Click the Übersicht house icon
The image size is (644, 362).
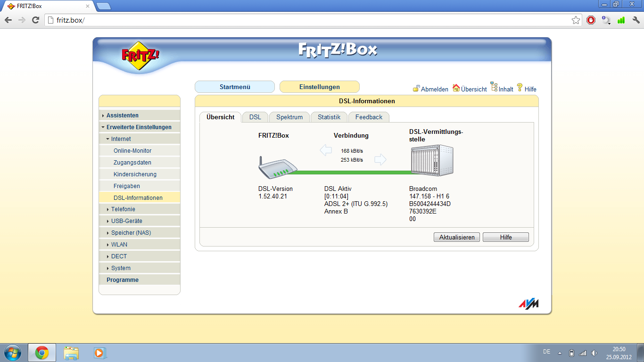456,88
